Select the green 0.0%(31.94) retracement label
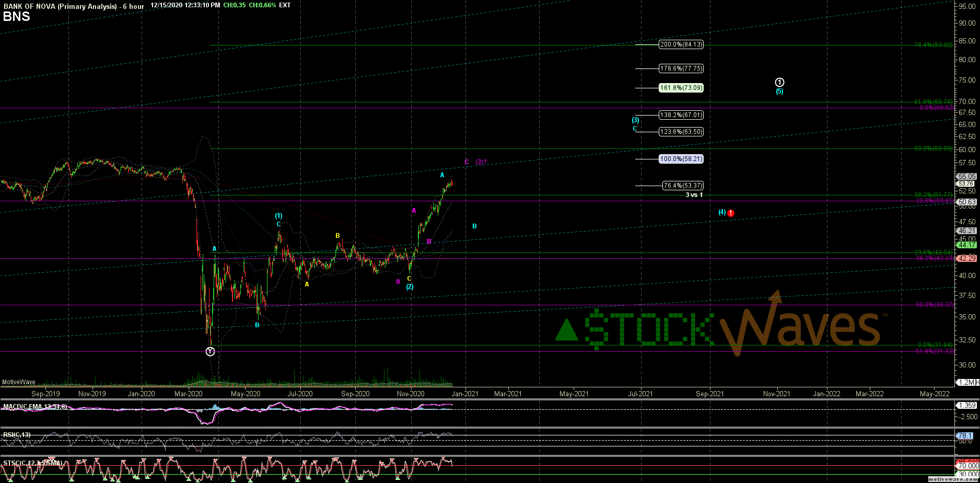 [x=936, y=345]
